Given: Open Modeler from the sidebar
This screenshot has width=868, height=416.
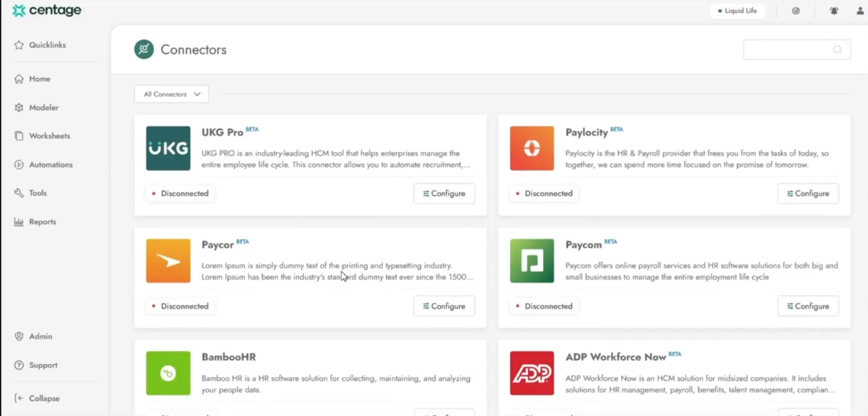Looking at the screenshot, I should pos(43,108).
